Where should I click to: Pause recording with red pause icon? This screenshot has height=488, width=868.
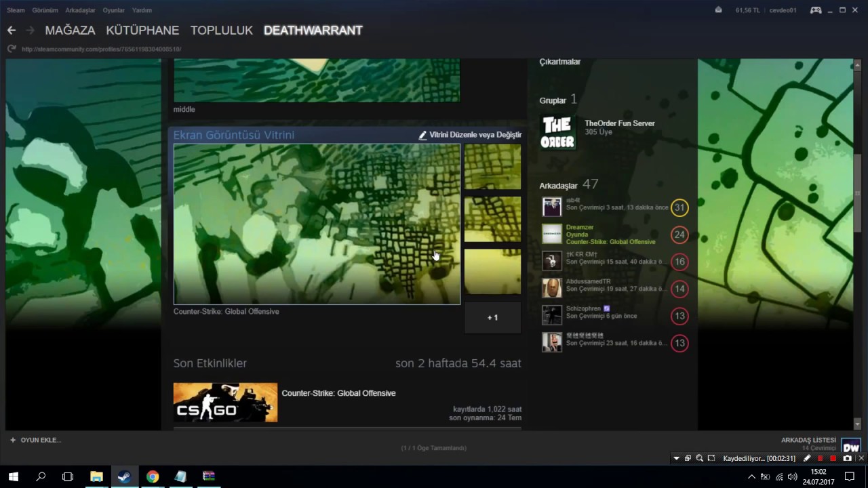(x=821, y=458)
